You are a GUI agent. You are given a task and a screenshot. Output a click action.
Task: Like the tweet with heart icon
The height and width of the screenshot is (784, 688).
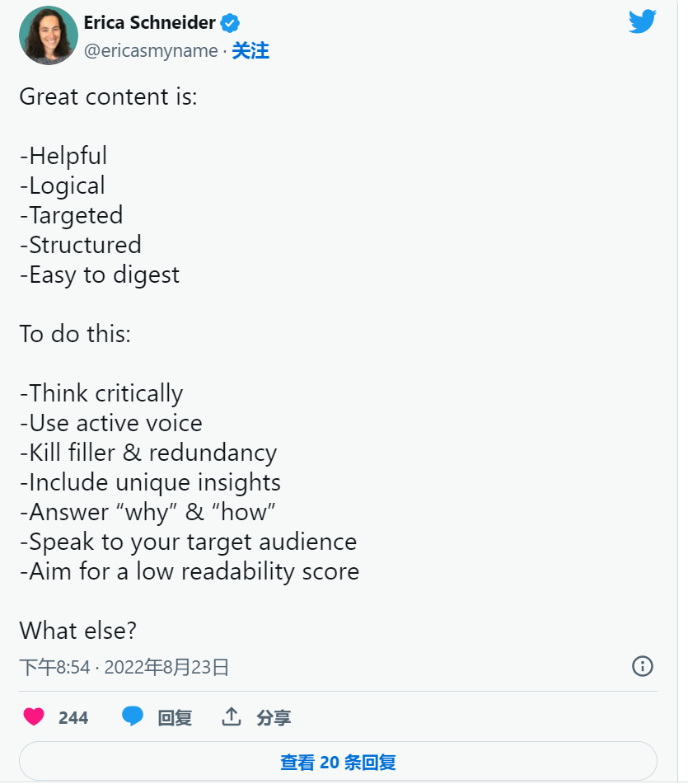point(34,716)
